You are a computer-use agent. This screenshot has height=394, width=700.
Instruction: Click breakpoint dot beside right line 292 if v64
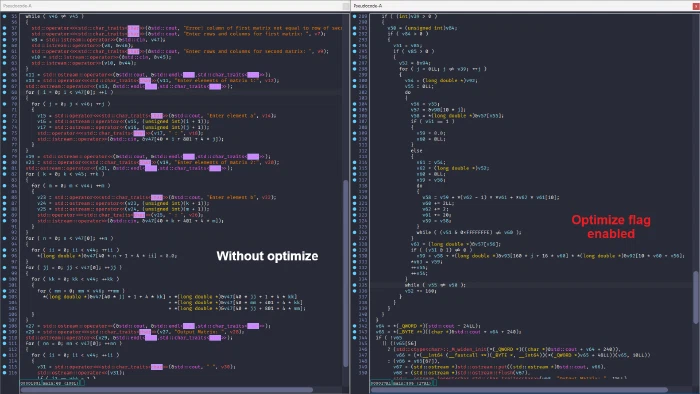(x=354, y=33)
